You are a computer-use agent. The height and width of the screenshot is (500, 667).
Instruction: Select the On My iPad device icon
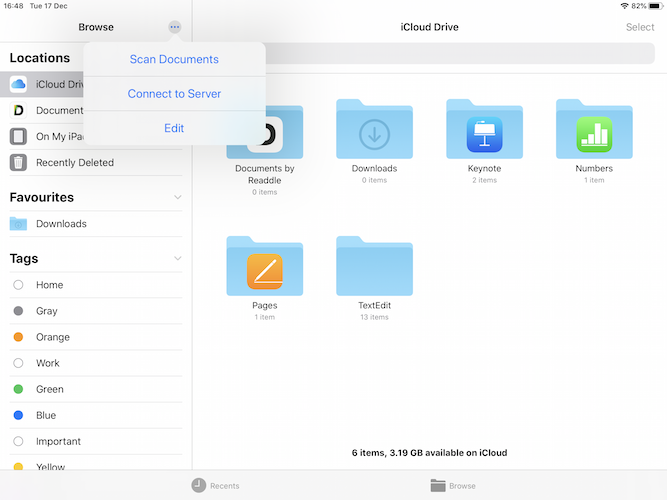pyautogui.click(x=18, y=137)
